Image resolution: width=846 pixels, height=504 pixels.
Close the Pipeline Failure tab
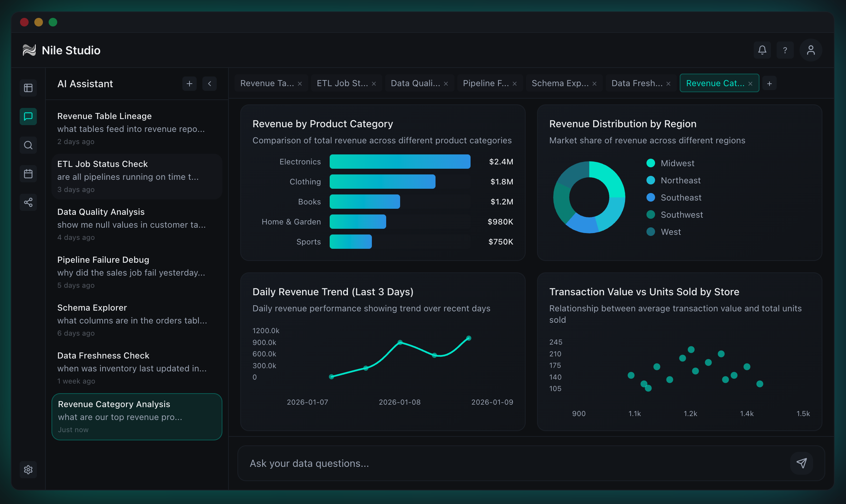[x=515, y=83]
